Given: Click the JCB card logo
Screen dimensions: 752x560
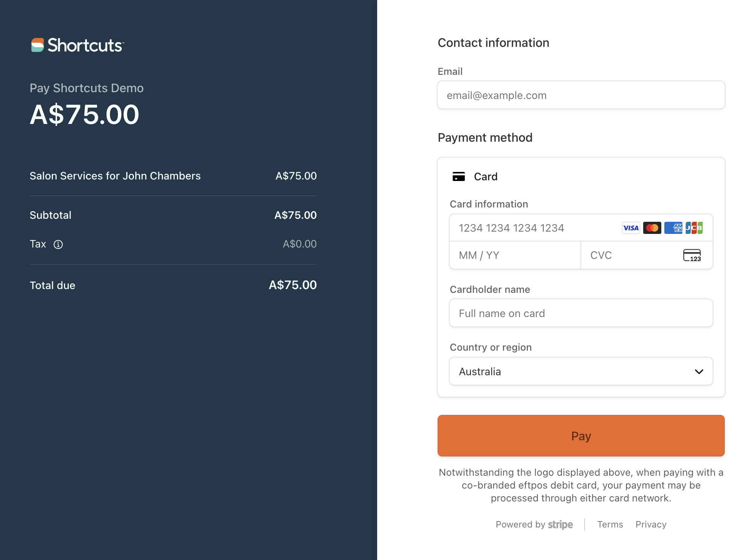Looking at the screenshot, I should (x=694, y=228).
